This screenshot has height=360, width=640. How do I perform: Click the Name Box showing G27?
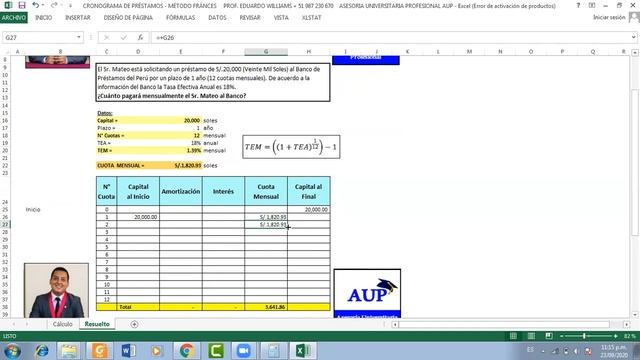pyautogui.click(x=39, y=37)
